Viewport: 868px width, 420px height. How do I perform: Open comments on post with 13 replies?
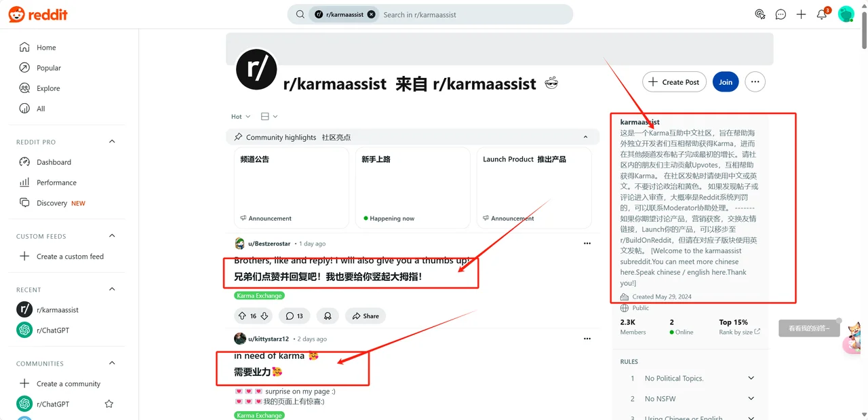(294, 316)
